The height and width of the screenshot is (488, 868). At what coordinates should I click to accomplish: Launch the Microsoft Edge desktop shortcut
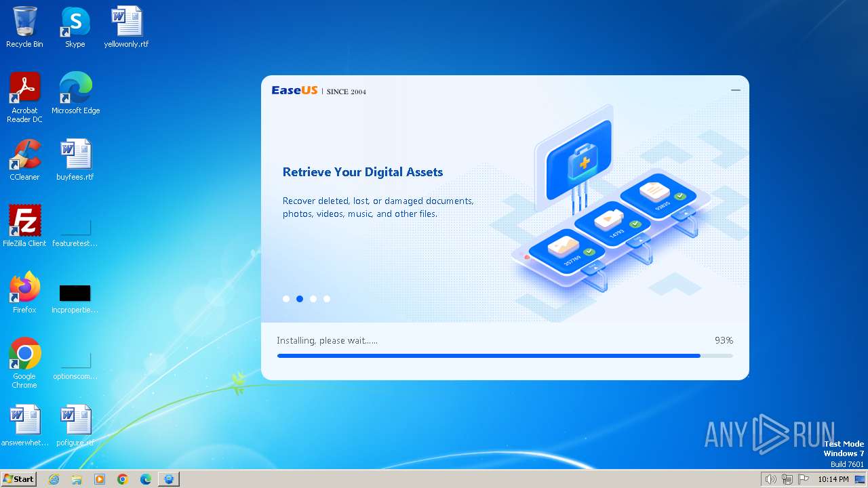click(75, 94)
